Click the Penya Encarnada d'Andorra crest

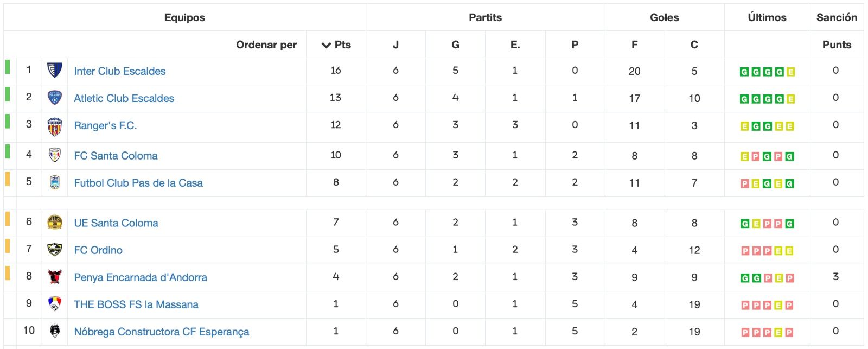coord(55,277)
